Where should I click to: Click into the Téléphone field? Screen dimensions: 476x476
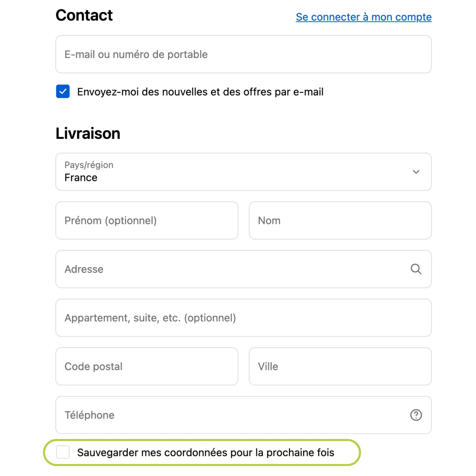click(232, 415)
